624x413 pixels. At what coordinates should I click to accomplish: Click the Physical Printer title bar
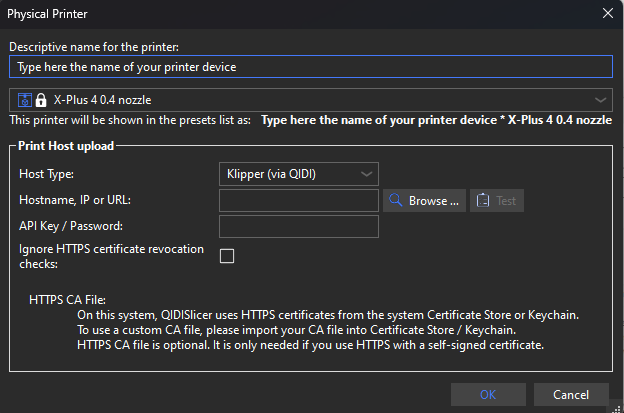[x=300, y=13]
